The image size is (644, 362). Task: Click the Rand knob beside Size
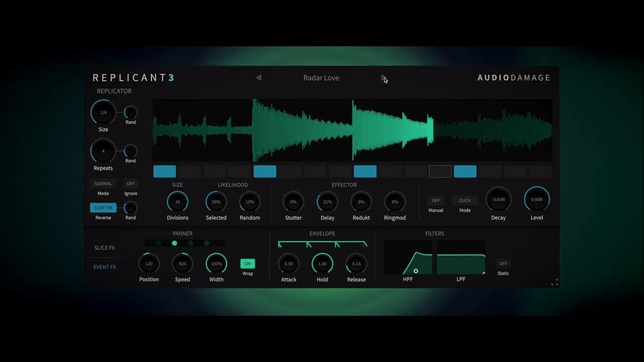pyautogui.click(x=131, y=112)
